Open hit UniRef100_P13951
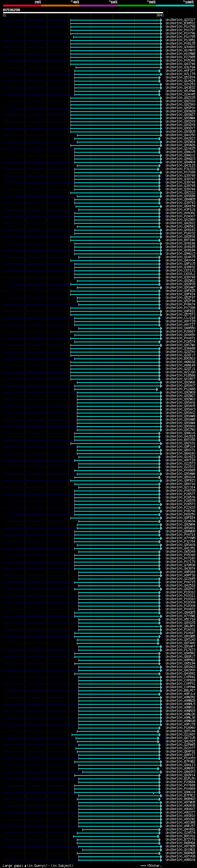Image resolution: width=197 pixels, height=868 pixels. 180,40
